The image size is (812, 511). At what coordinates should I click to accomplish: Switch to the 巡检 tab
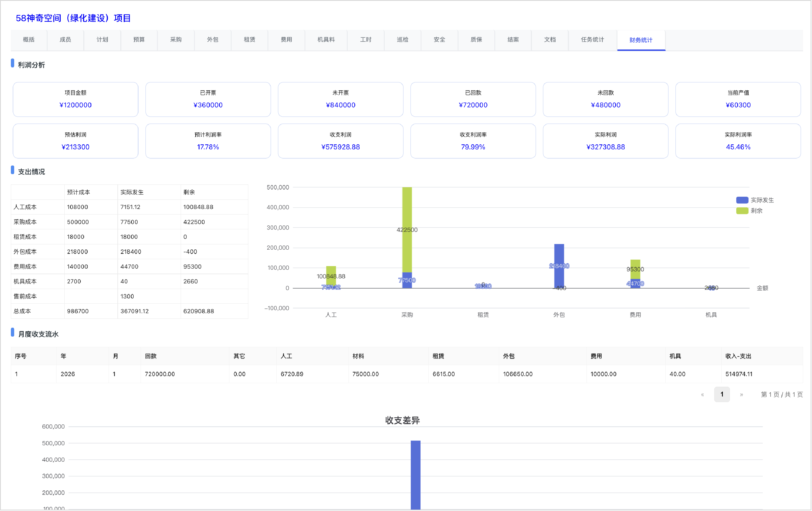403,40
